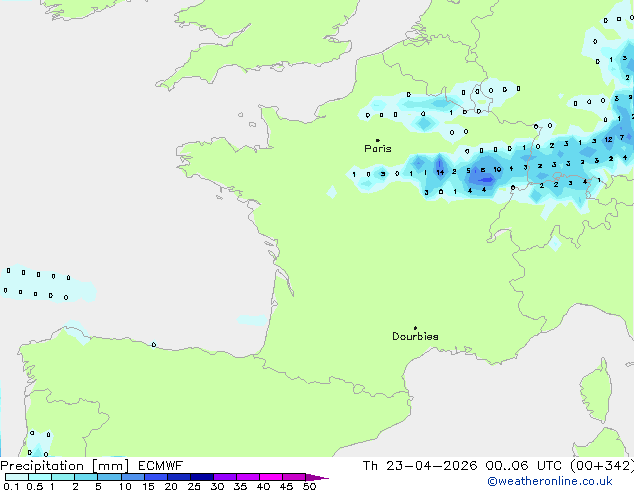Select the 35–40 mm legend swatch
This screenshot has width=634, height=490.
tap(247, 477)
